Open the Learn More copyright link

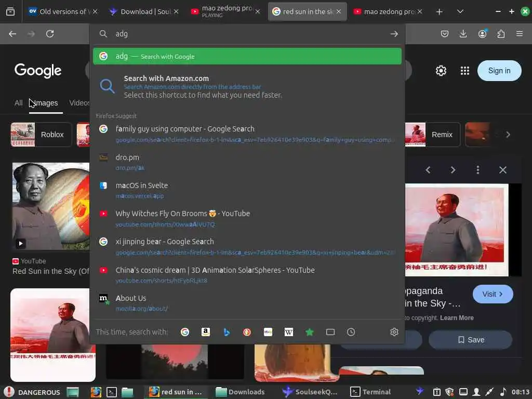coord(457,318)
